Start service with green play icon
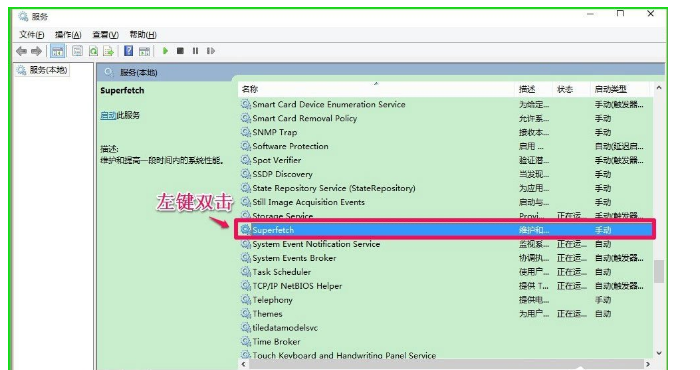Viewport: 700px width, 370px height. point(165,51)
